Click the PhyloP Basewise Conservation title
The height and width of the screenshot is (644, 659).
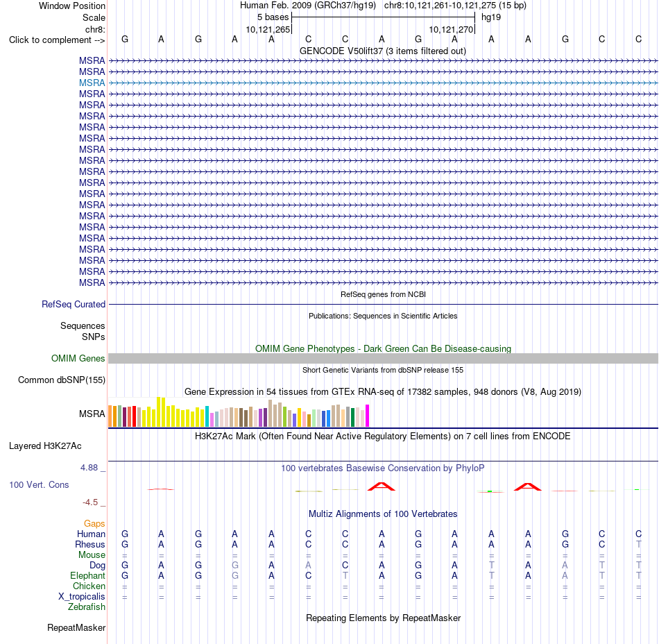[x=383, y=468]
